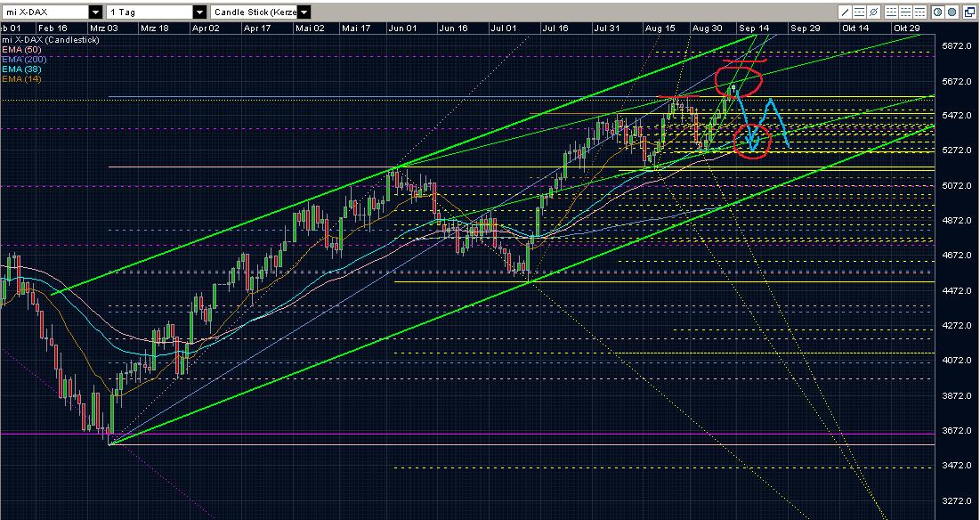The width and height of the screenshot is (980, 520).
Task: Click the Sep 29 date label
Action: pyautogui.click(x=805, y=28)
